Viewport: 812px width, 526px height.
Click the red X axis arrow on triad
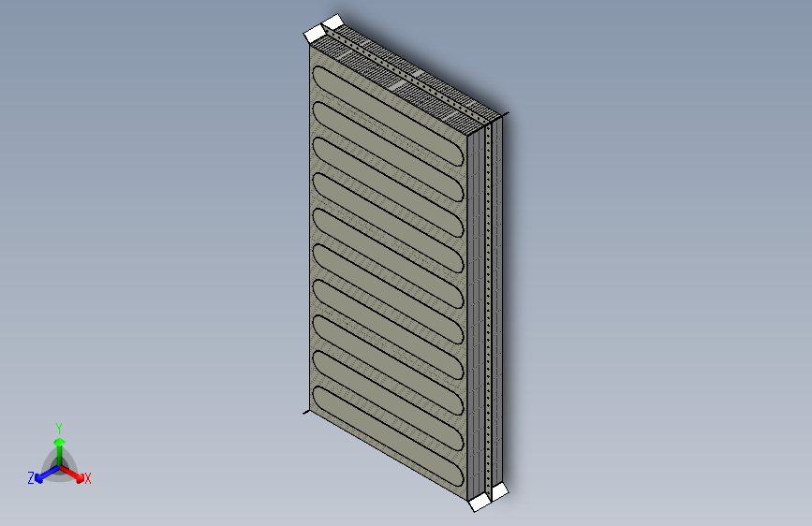[72, 474]
